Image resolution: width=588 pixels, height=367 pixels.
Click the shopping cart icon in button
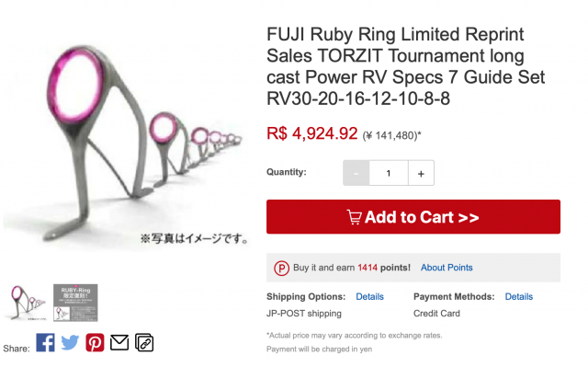[355, 217]
